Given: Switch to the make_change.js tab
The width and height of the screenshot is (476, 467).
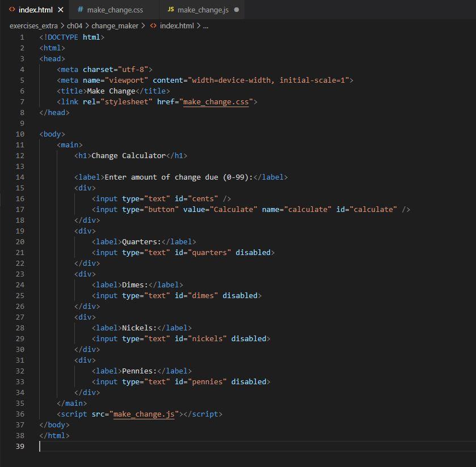Looking at the screenshot, I should (203, 10).
